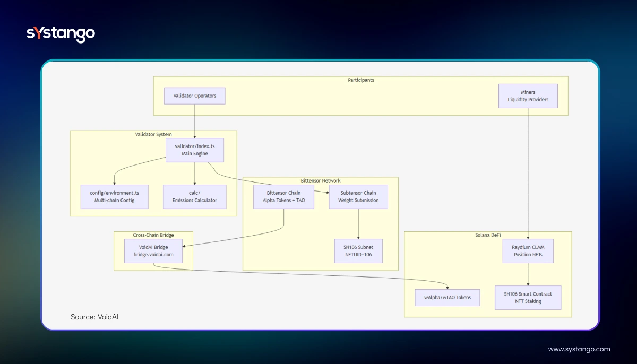
Task: Click the Cross-Chain Bridge group title
Action: (x=153, y=235)
